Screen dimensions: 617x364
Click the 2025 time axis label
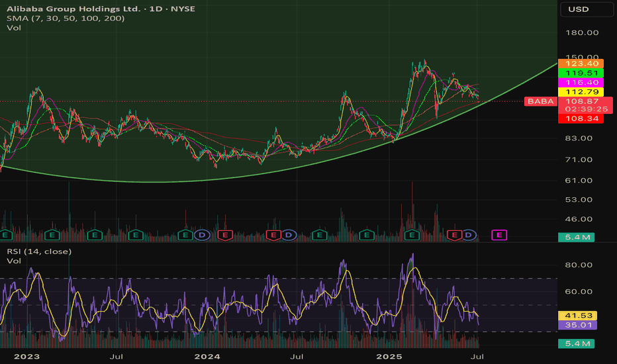tap(389, 357)
